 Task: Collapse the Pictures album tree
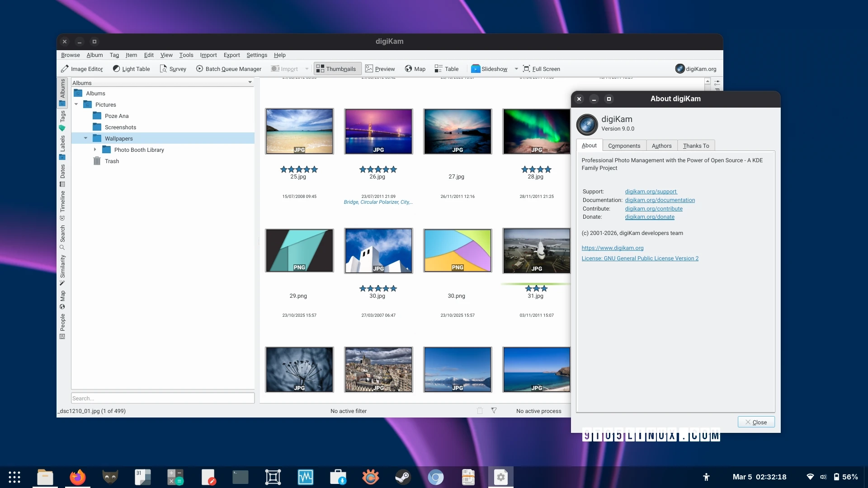coord(76,104)
